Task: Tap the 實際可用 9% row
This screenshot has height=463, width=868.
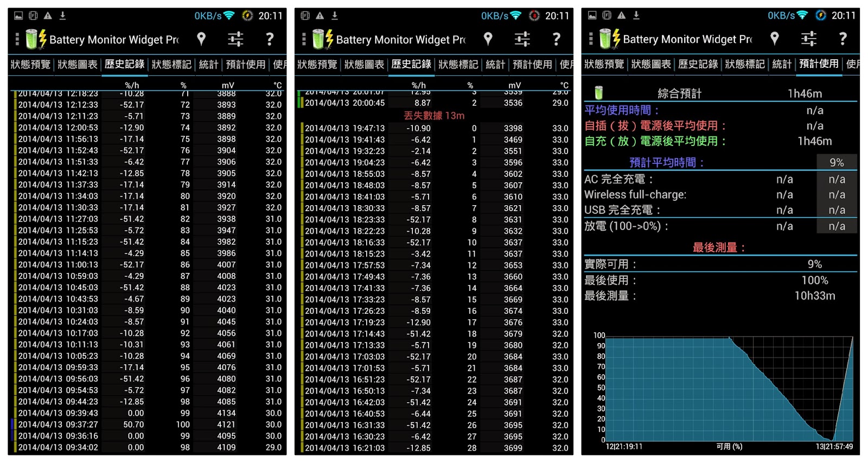Action: pyautogui.click(x=720, y=264)
